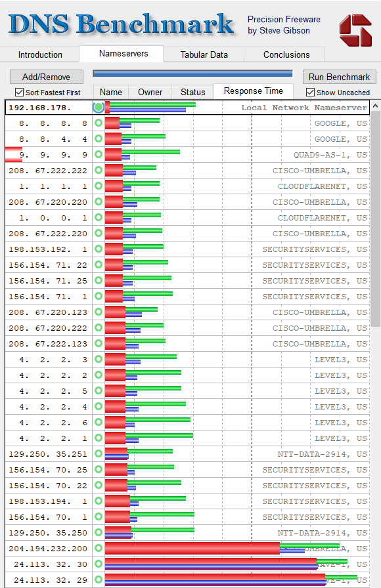Toggle Show Uncached checkbox
The width and height of the screenshot is (381, 588).
pos(311,93)
